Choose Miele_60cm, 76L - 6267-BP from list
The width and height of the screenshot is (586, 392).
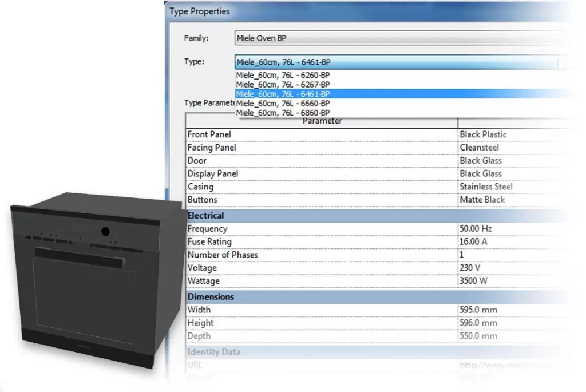(x=283, y=84)
